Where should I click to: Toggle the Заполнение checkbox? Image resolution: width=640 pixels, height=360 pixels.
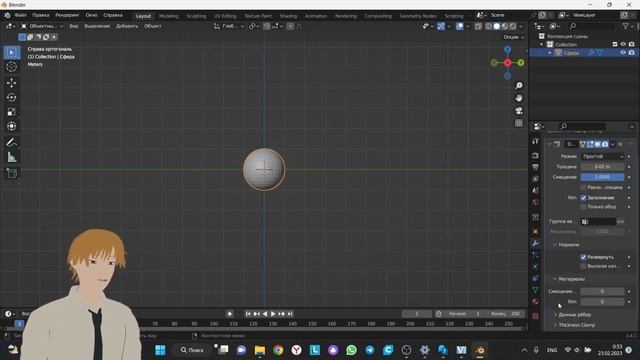tap(584, 198)
